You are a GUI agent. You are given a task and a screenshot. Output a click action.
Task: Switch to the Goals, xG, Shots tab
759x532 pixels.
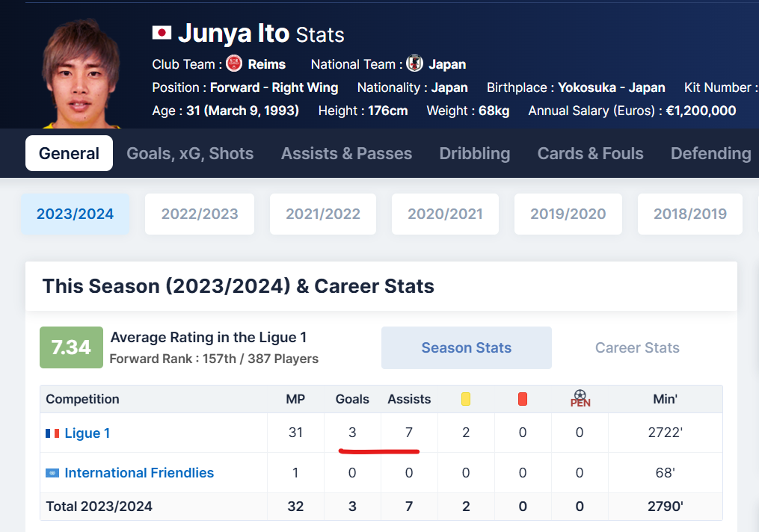click(x=190, y=153)
